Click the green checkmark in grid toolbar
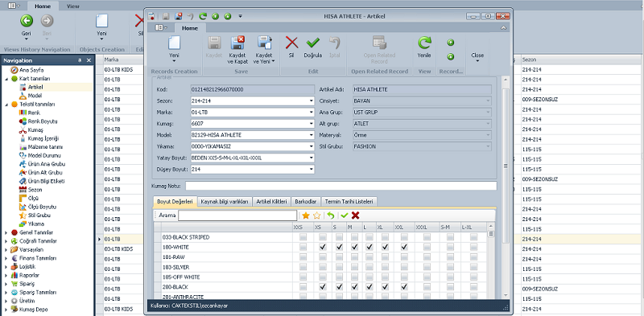Image resolution: width=644 pixels, height=316 pixels. coord(345,215)
